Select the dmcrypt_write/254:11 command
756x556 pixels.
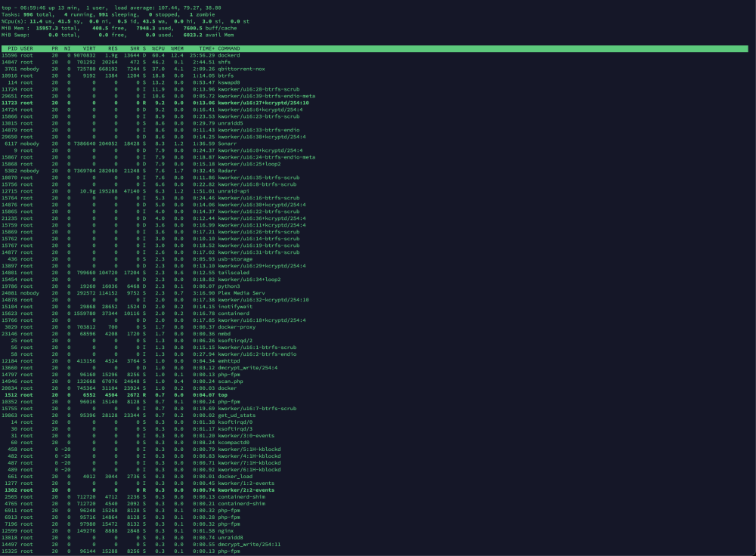click(249, 545)
